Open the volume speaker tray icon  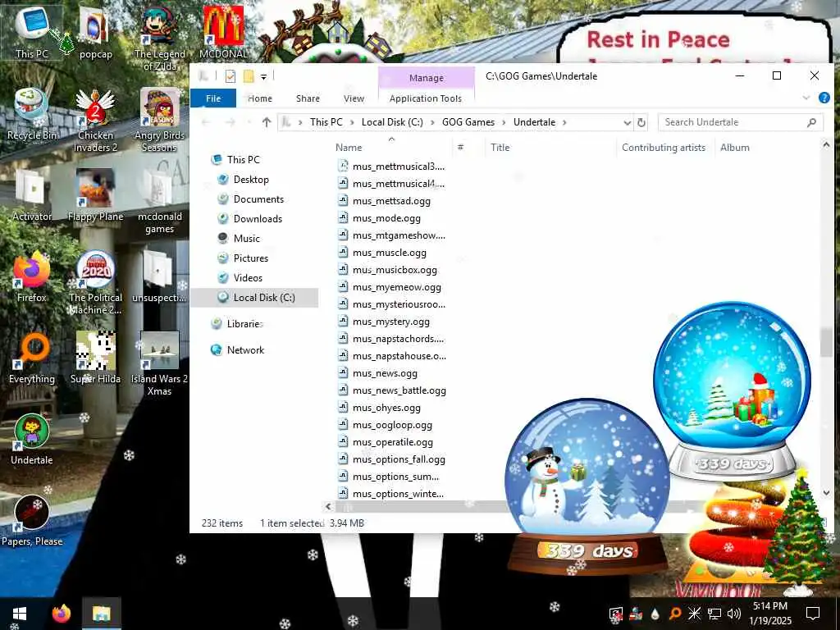click(734, 614)
